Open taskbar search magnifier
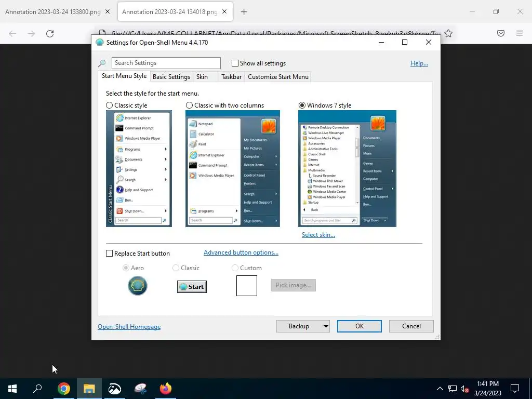Image resolution: width=532 pixels, height=399 pixels. 37,389
